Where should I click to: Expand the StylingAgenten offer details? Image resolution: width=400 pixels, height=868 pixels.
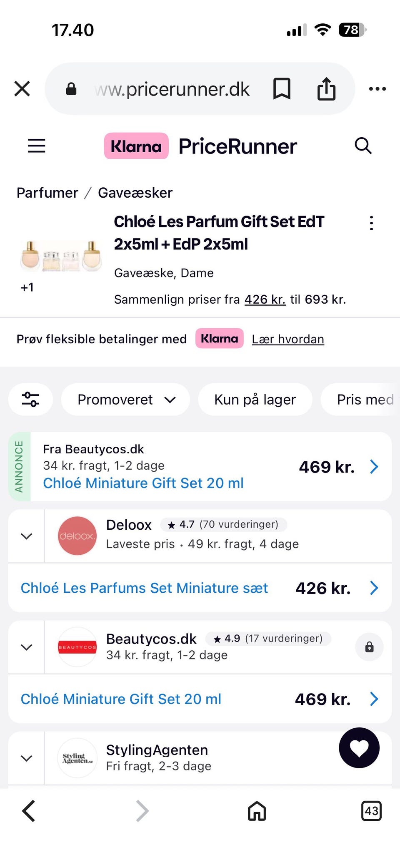tap(26, 758)
